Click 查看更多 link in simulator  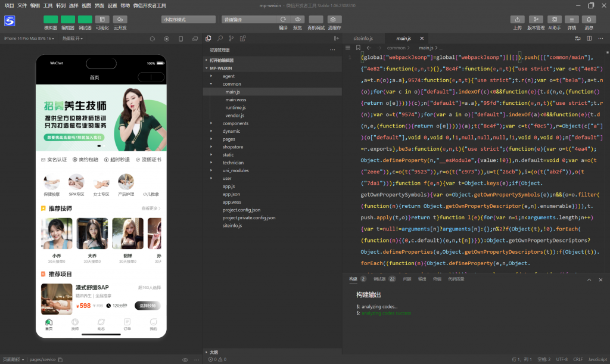(x=151, y=209)
